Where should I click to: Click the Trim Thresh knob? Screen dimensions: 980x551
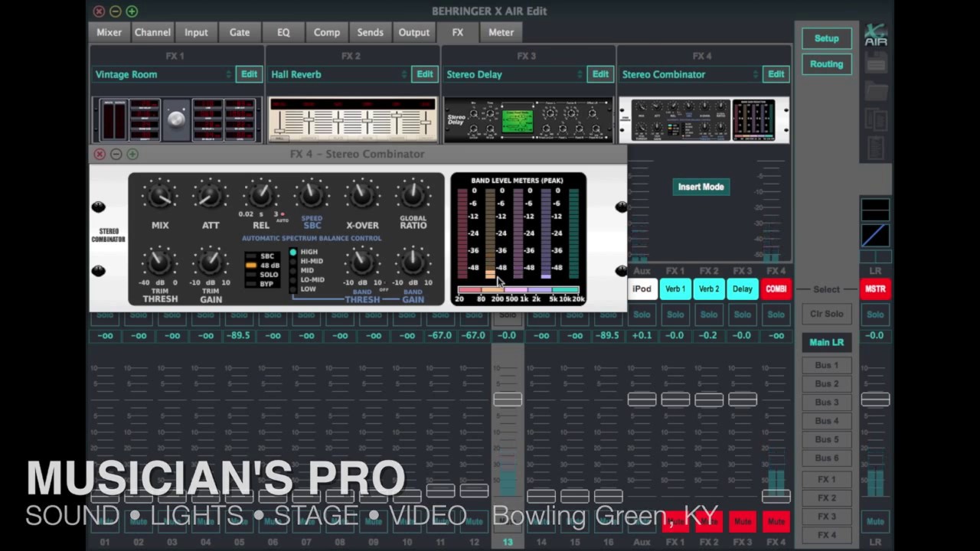pos(159,262)
